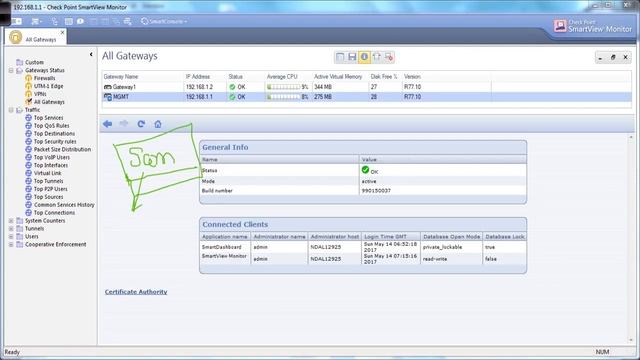Image resolution: width=640 pixels, height=360 pixels.
Task: Click the export icon above gateway table
Action: pos(376,57)
